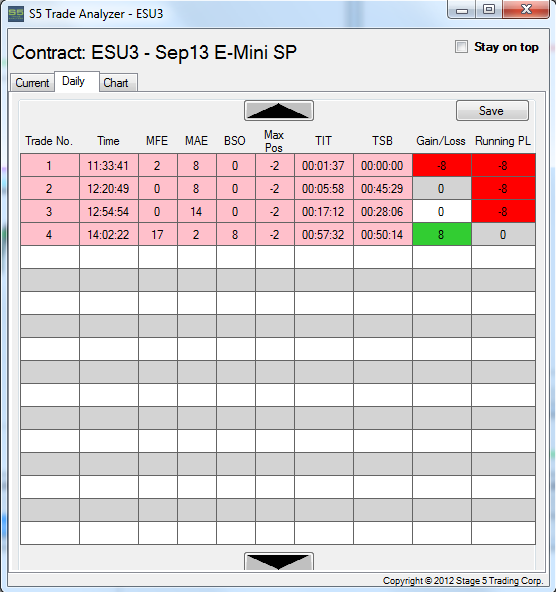Click the MAE value 14 in trade 3
The width and height of the screenshot is (556, 592).
click(197, 211)
